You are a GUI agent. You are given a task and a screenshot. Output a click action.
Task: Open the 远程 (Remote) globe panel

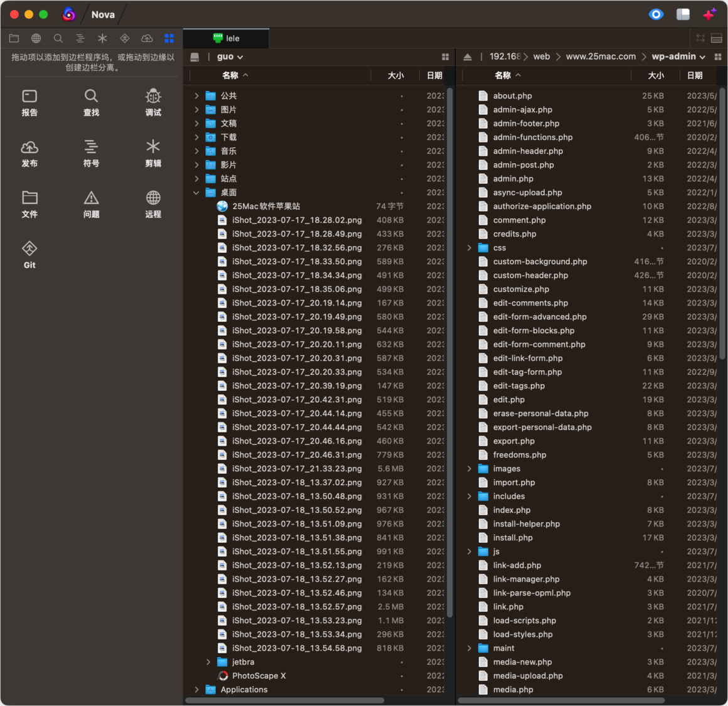153,204
